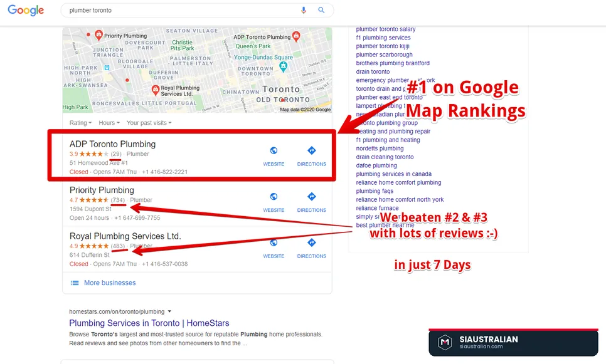Click related search plumber toronto salary
Screen dimensions: 606x364
pos(386,29)
